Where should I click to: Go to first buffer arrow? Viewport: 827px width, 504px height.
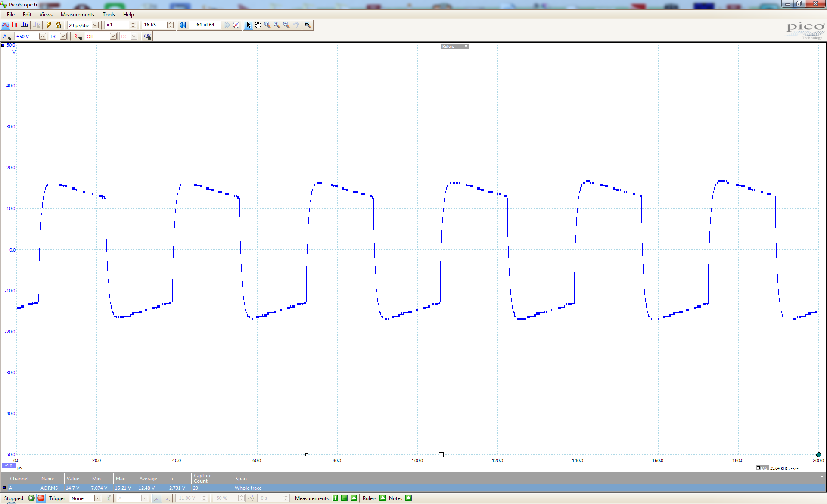pos(183,25)
